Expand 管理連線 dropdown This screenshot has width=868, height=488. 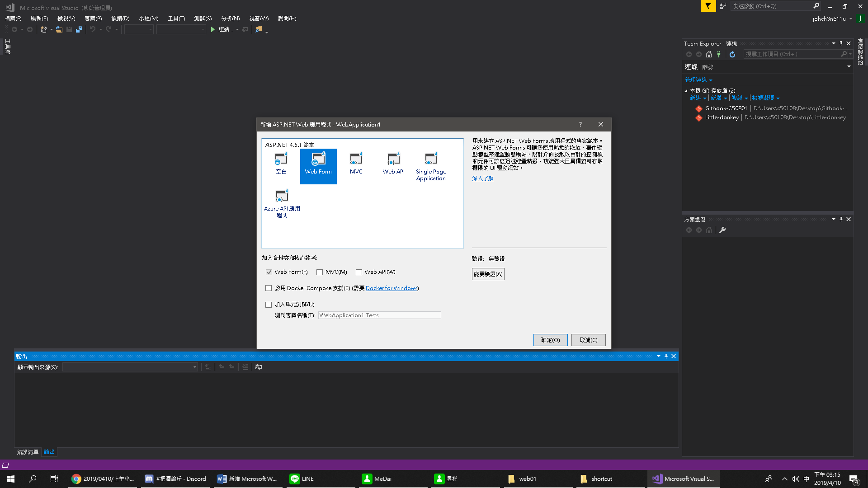[698, 80]
